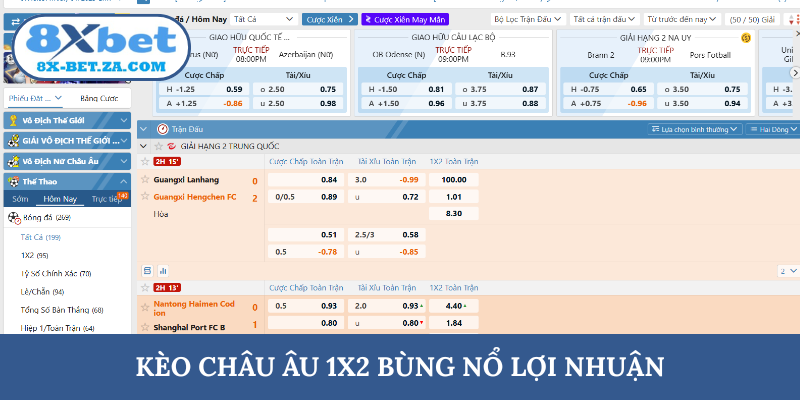Click the Vô Địch Nữ Châu Âu icon
The image size is (800, 400).
pos(14,161)
